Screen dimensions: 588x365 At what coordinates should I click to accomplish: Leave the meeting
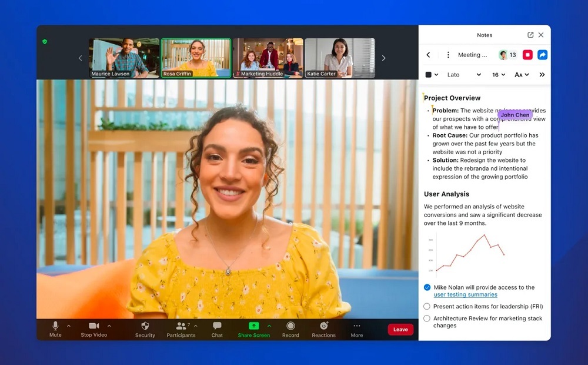tap(400, 330)
